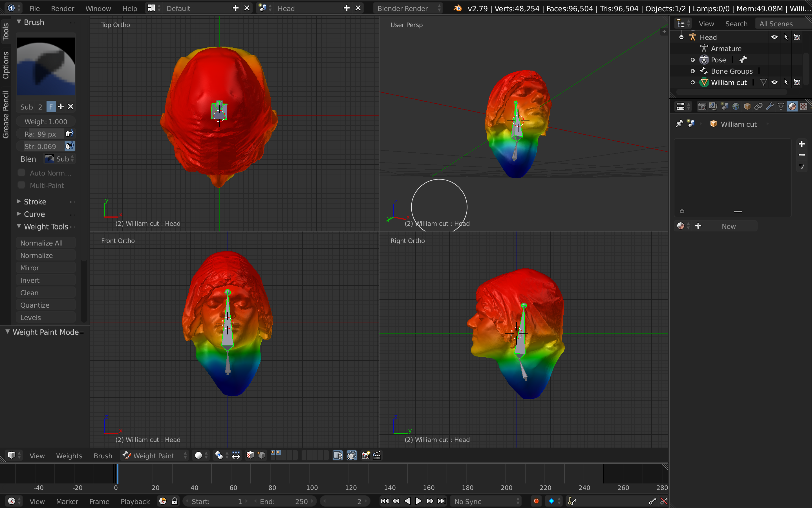Open the Object properties cube tab
The image size is (812, 508).
(747, 106)
